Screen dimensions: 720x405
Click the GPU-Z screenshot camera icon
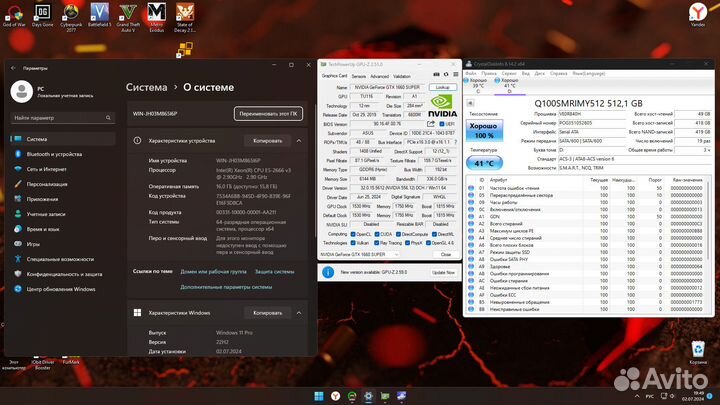point(436,74)
